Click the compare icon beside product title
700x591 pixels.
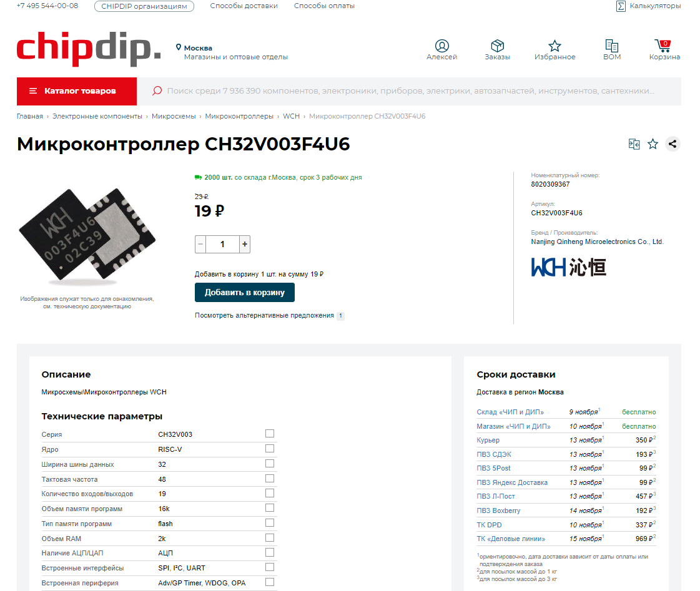coord(634,144)
